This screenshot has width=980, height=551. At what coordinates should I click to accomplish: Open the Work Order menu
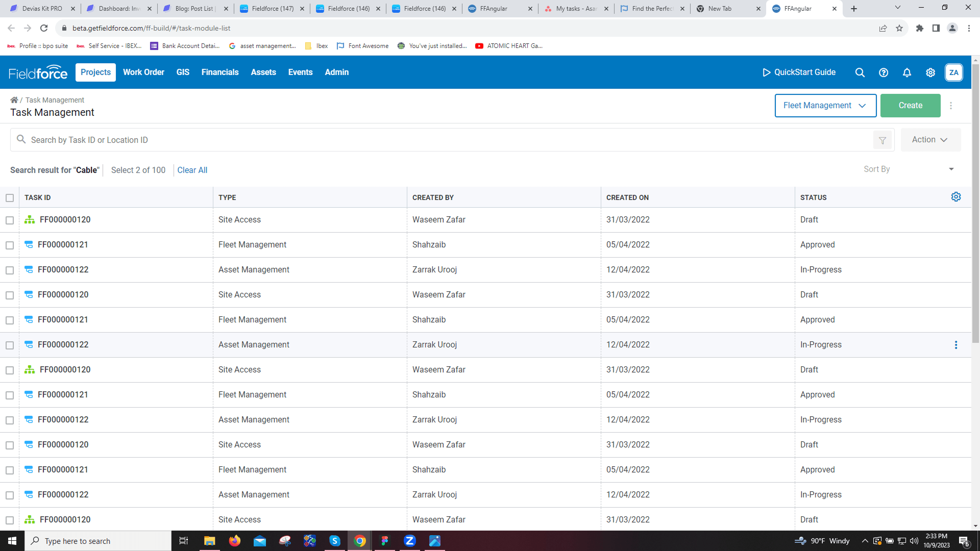(143, 72)
